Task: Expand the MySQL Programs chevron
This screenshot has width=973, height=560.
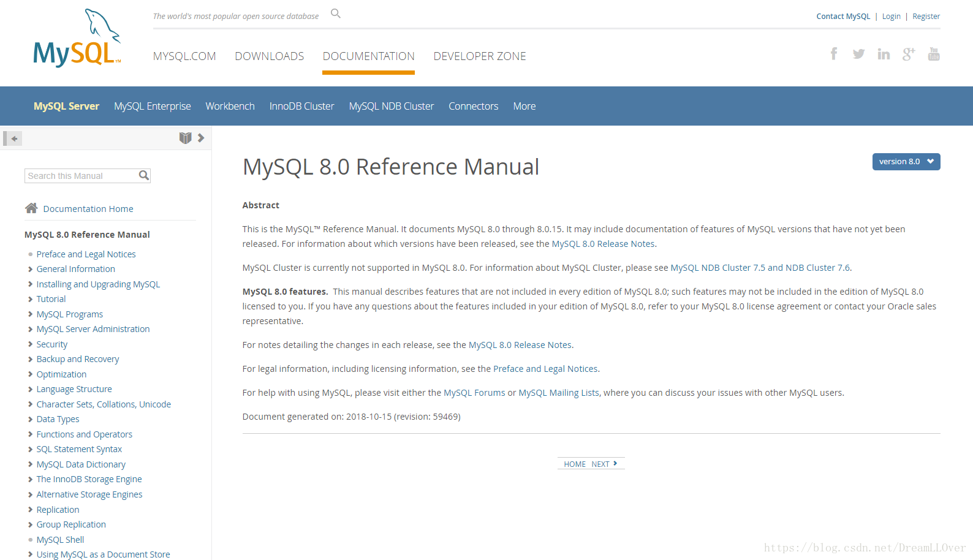Action: click(30, 314)
